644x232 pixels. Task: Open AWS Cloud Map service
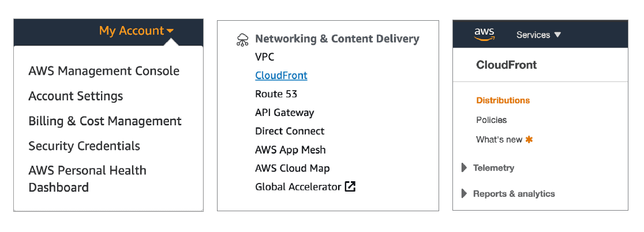(293, 169)
